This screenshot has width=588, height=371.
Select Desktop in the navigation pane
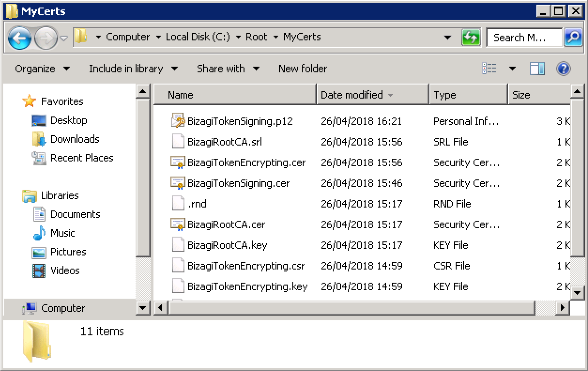point(69,120)
